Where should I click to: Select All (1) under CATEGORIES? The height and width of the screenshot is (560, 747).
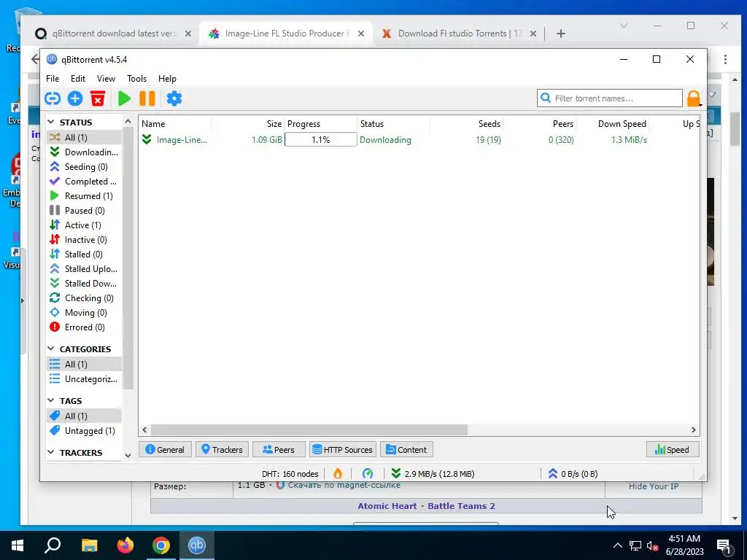tap(84, 365)
